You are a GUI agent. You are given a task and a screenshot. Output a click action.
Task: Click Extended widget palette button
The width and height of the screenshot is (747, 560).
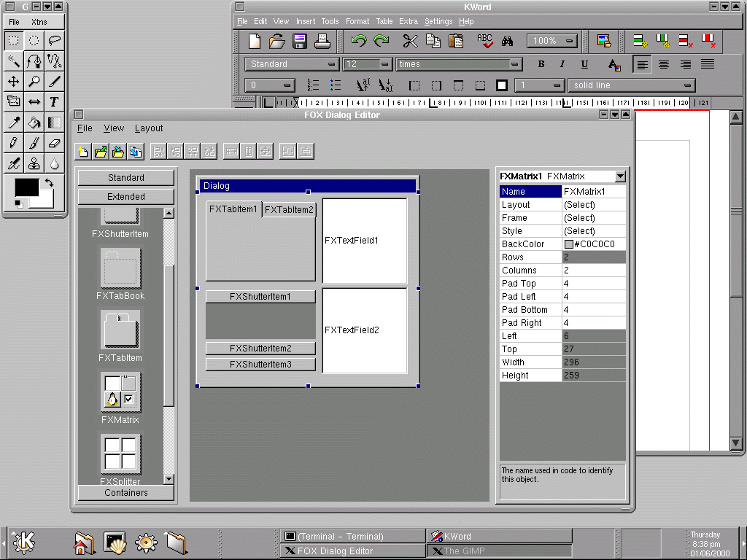pyautogui.click(x=125, y=197)
